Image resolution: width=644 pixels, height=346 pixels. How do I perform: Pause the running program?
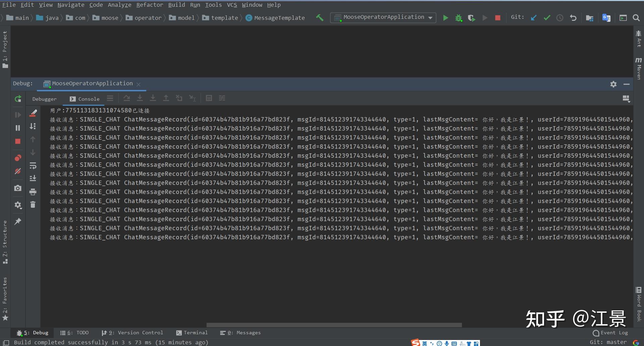pos(18,128)
